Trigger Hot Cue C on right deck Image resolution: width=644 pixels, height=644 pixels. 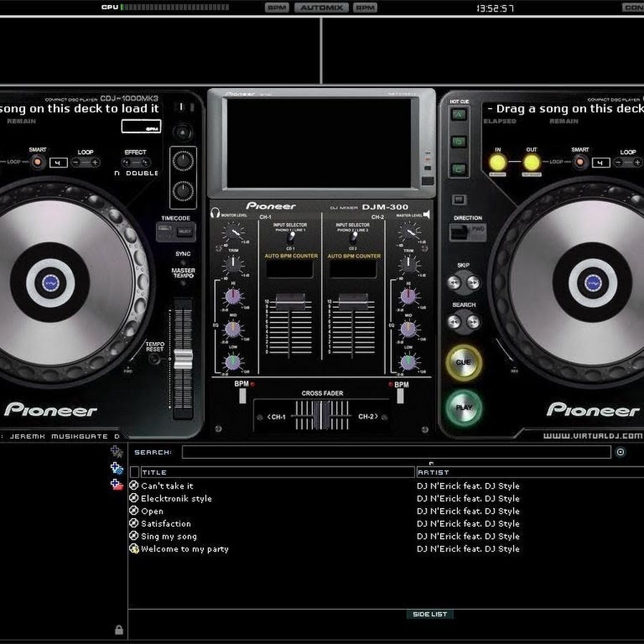[x=459, y=169]
